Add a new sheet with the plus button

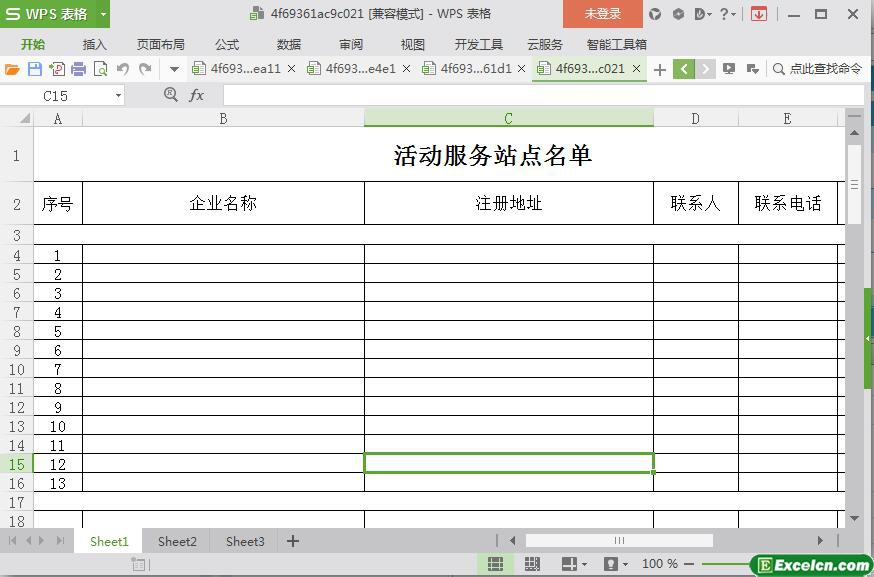(x=293, y=541)
